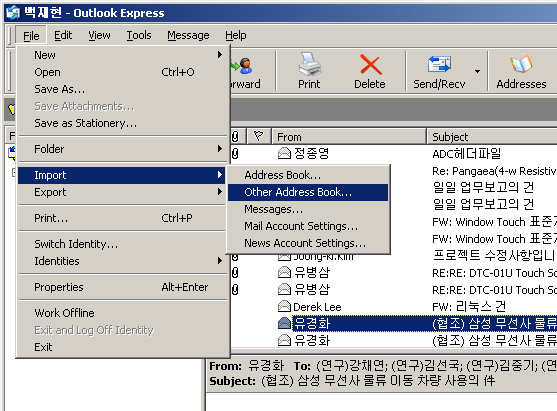Open the Import submenu item

click(x=121, y=175)
